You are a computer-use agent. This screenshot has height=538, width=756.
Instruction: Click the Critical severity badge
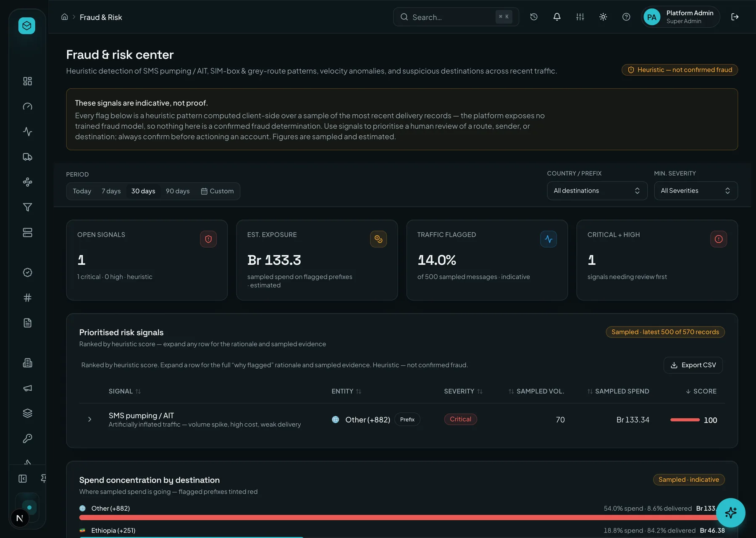click(x=460, y=419)
